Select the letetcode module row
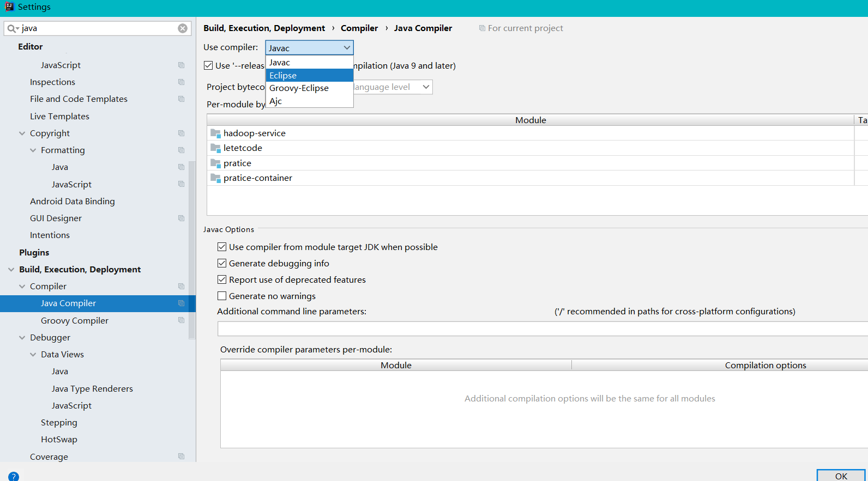 (x=531, y=148)
